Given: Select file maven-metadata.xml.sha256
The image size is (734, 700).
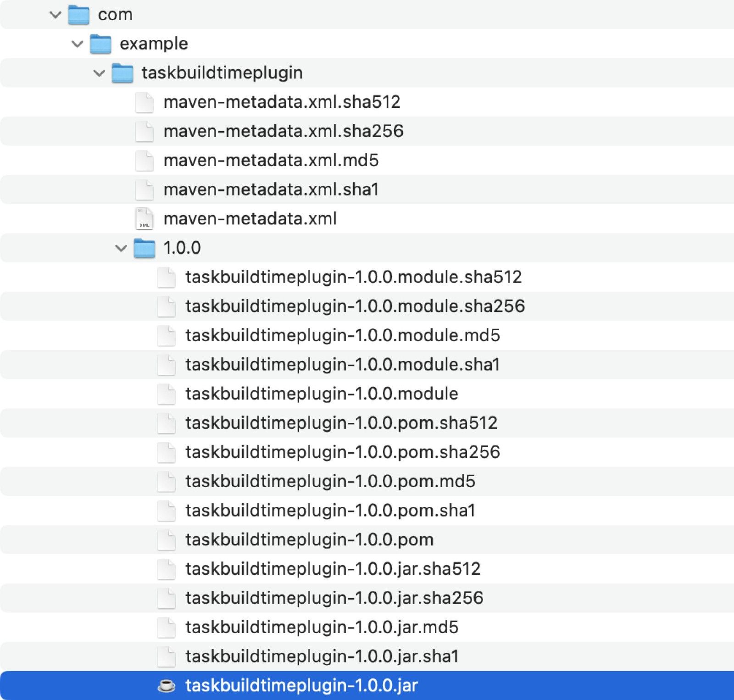Looking at the screenshot, I should (x=284, y=131).
